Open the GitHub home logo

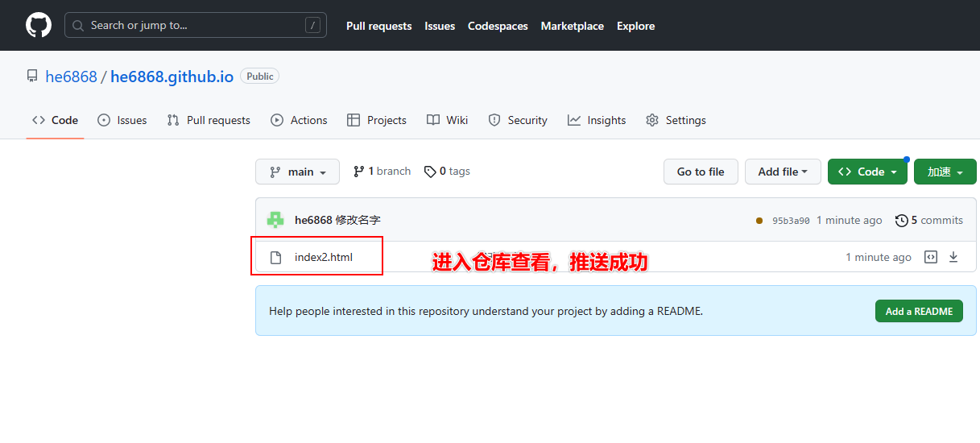pos(39,25)
